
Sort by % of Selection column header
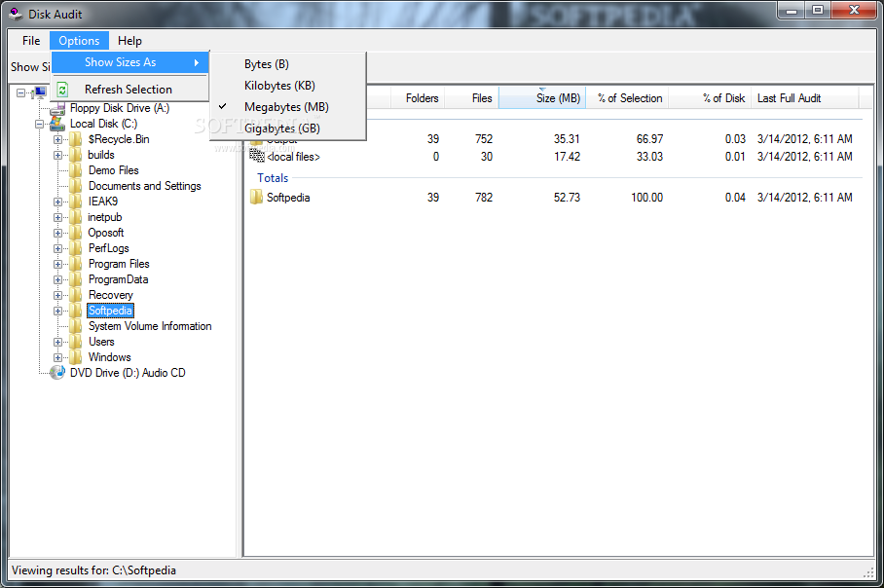[x=627, y=98]
